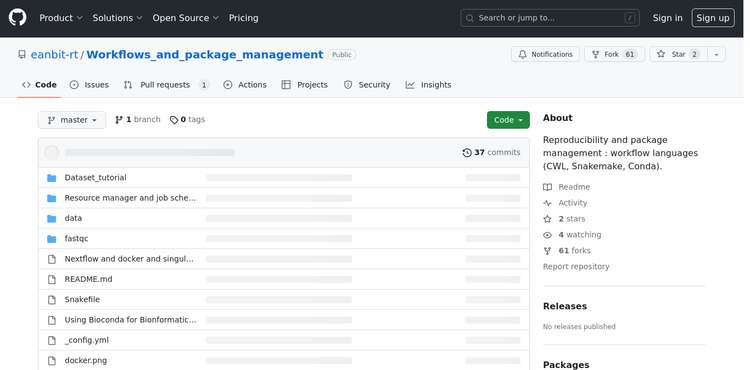Open Workflows_and_package_management repository link
The width and height of the screenshot is (750, 370).
click(205, 54)
